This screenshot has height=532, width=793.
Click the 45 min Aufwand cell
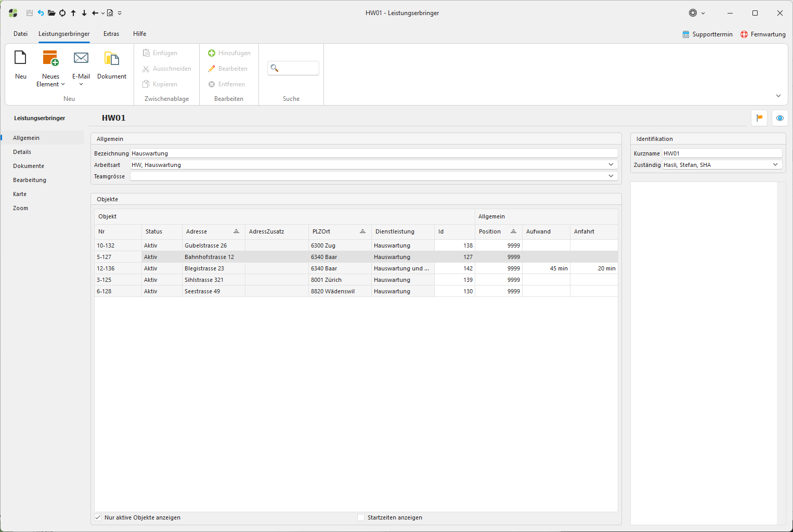(546, 268)
